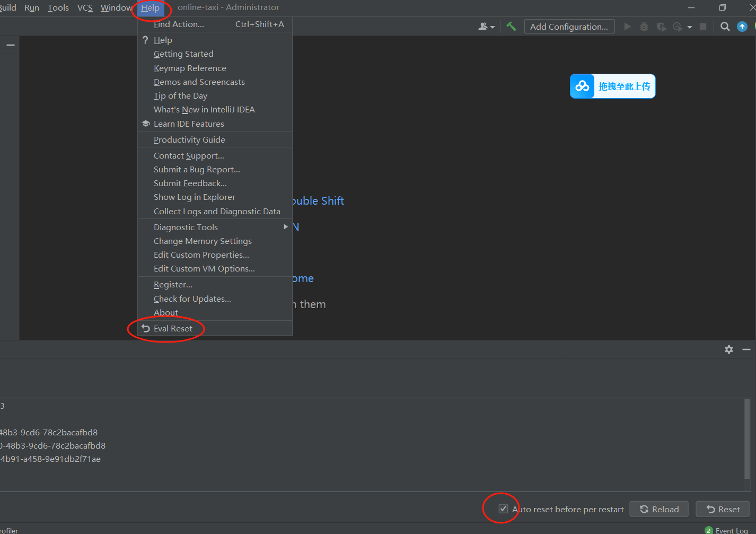Select Learn IDE Features
This screenshot has width=756, height=534.
(x=215, y=124)
